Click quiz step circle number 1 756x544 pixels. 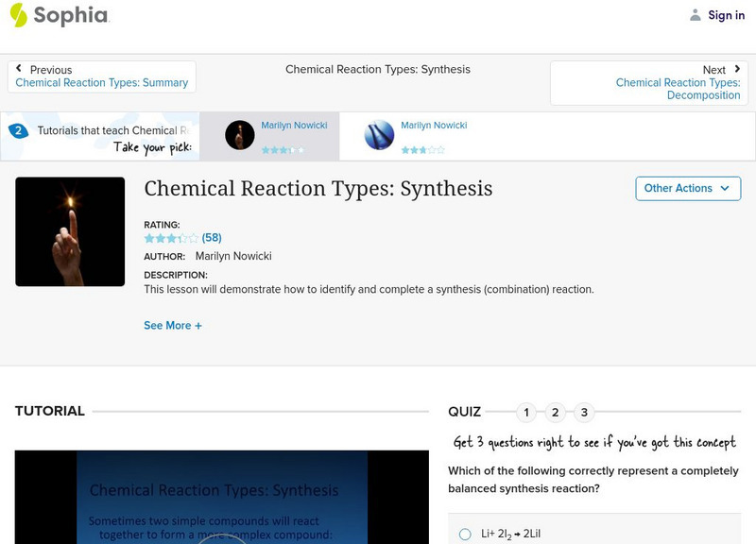click(525, 412)
